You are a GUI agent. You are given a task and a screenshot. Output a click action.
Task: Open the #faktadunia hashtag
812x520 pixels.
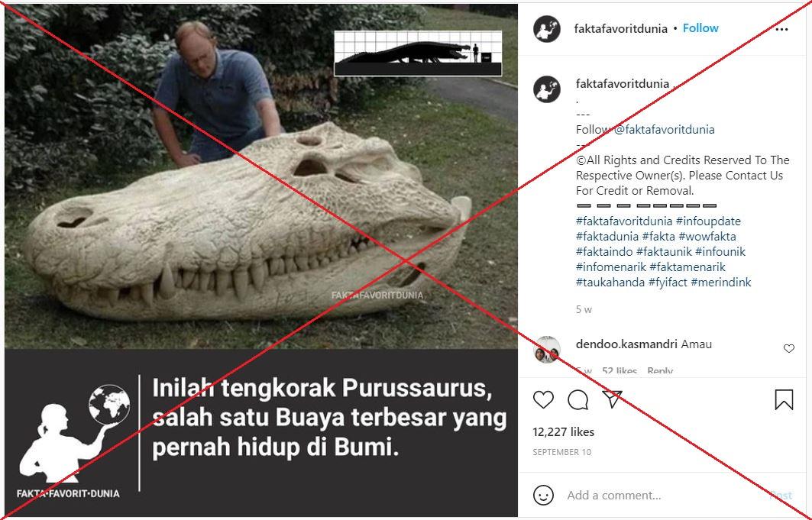[607, 237]
